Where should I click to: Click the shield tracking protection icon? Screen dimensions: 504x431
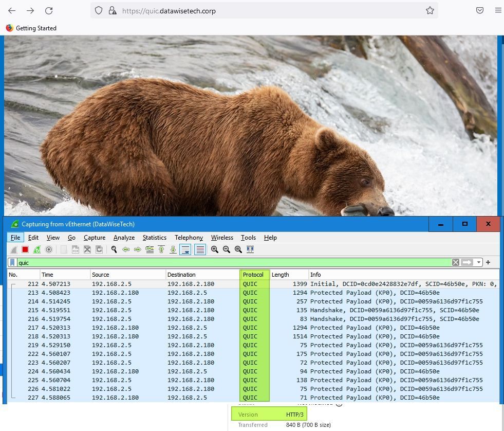tap(99, 11)
